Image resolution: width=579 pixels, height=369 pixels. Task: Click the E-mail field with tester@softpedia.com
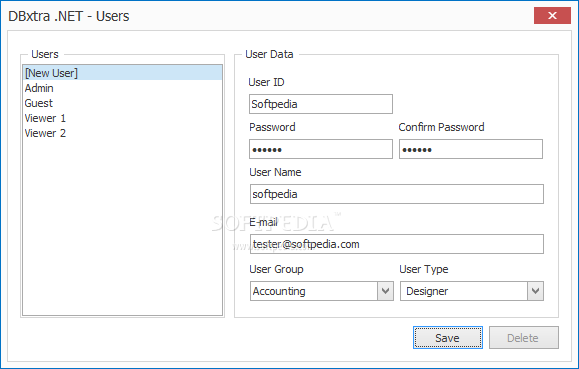click(397, 244)
